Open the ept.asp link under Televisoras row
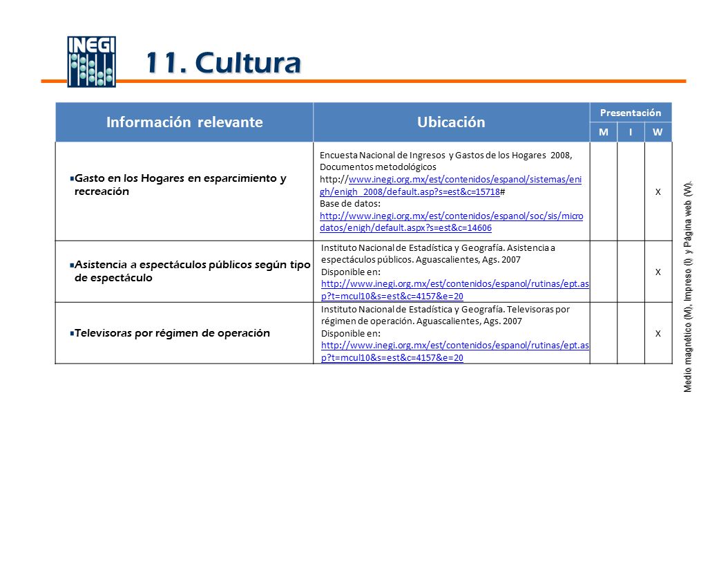Screen dimensions: 728x564 coord(455,351)
